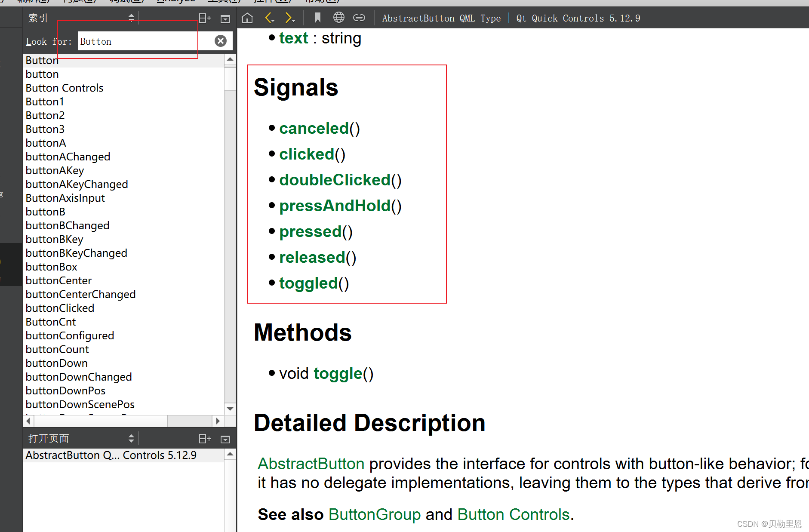This screenshot has height=532, width=809.
Task: Open the 'text' property link
Action: (x=294, y=38)
